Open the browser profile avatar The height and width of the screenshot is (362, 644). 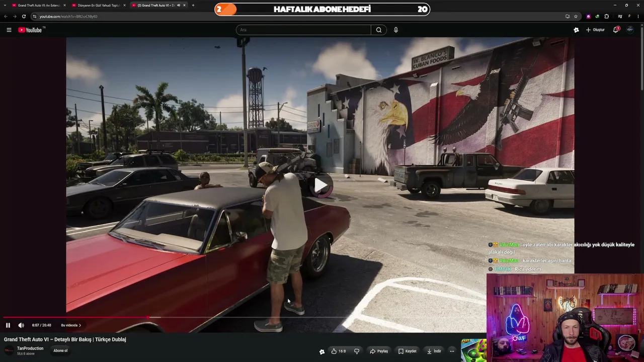point(629,17)
